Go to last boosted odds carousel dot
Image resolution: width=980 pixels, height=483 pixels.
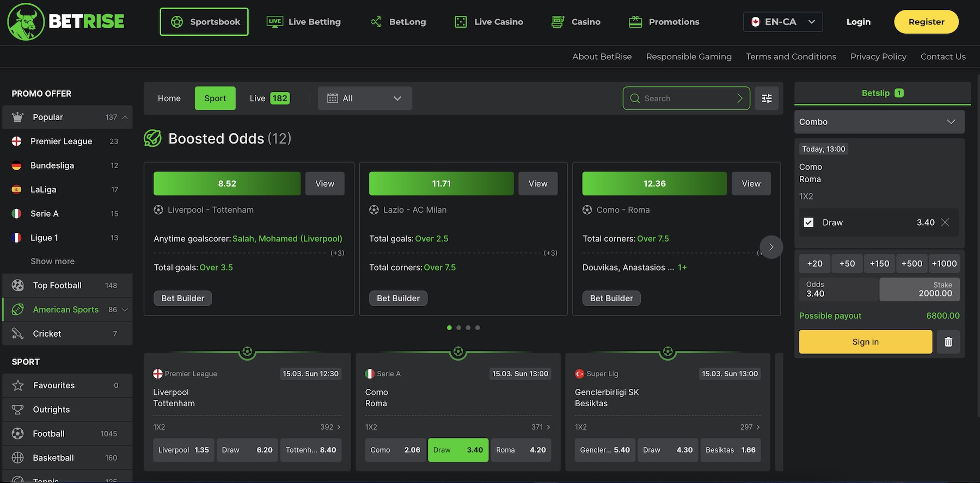coord(477,327)
